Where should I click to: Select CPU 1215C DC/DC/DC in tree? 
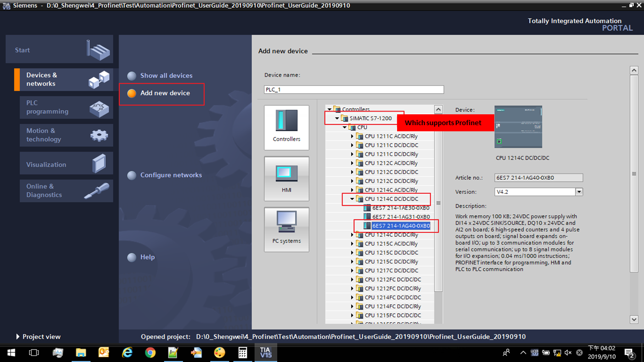(x=391, y=253)
